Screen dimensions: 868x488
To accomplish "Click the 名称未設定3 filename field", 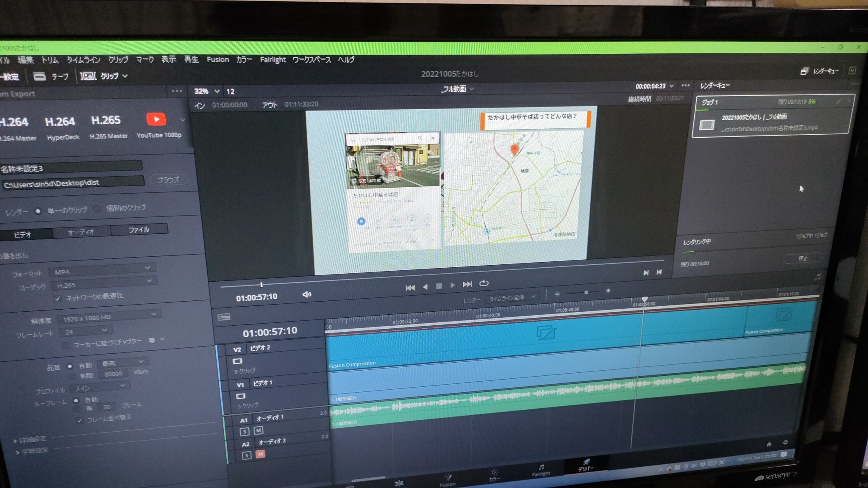I will pos(71,168).
